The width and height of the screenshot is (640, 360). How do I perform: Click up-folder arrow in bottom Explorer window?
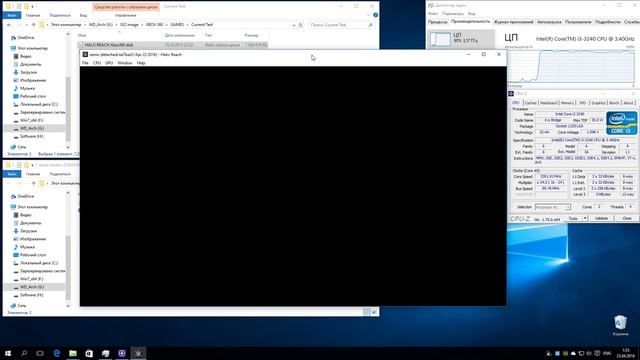[34, 183]
